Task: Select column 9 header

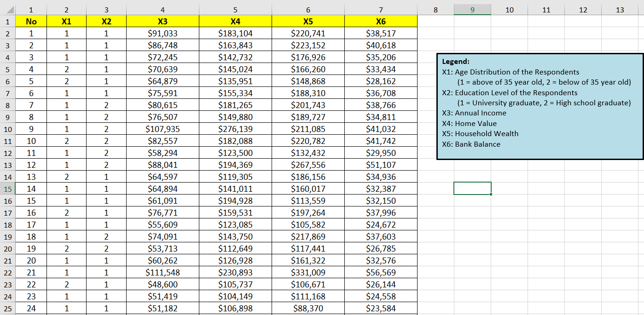Action: pos(472,9)
